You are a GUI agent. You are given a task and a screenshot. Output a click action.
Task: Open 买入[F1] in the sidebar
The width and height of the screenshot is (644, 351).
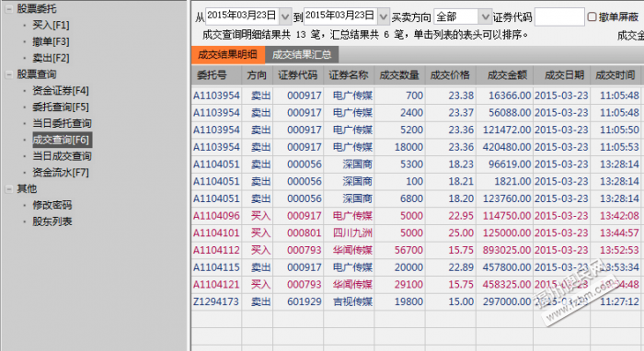51,26
